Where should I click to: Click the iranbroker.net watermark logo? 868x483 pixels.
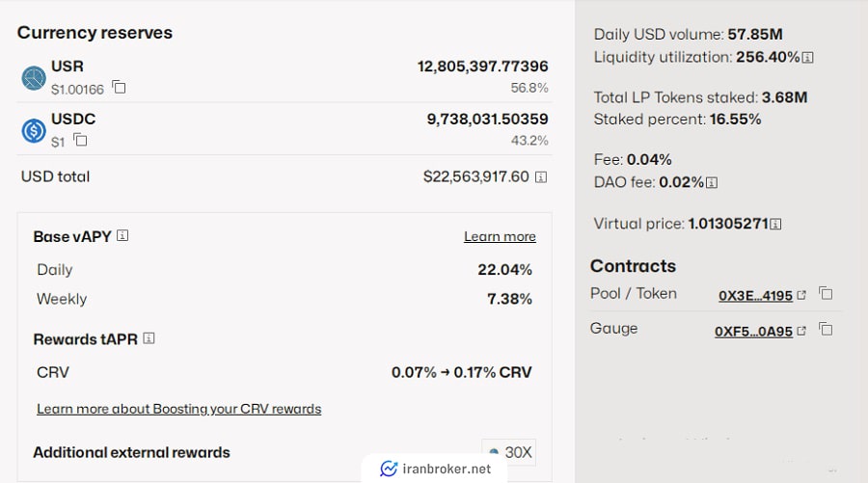coord(389,469)
